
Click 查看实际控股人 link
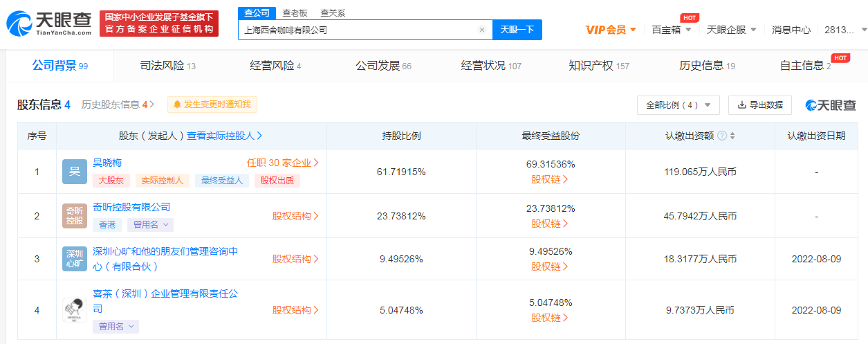225,136
